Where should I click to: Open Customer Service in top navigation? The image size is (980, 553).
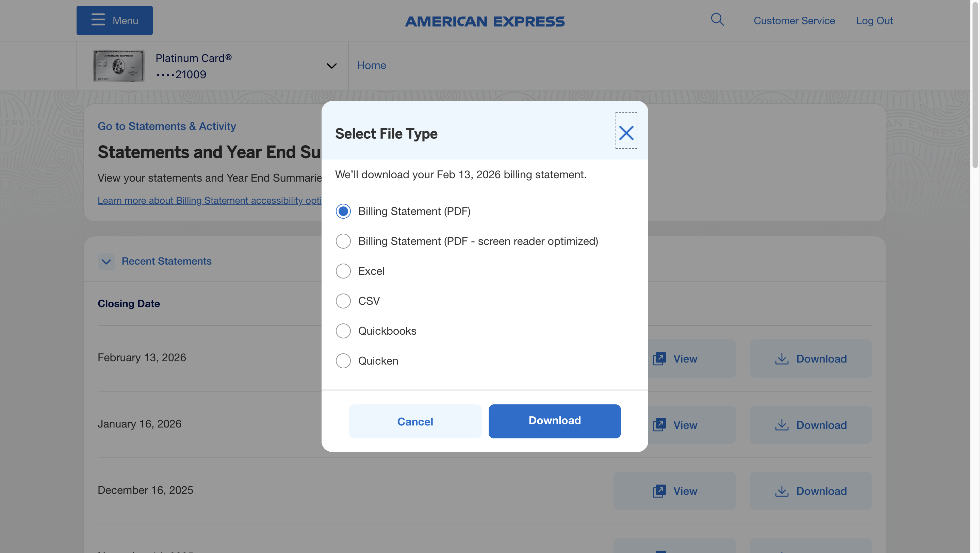[x=794, y=20]
